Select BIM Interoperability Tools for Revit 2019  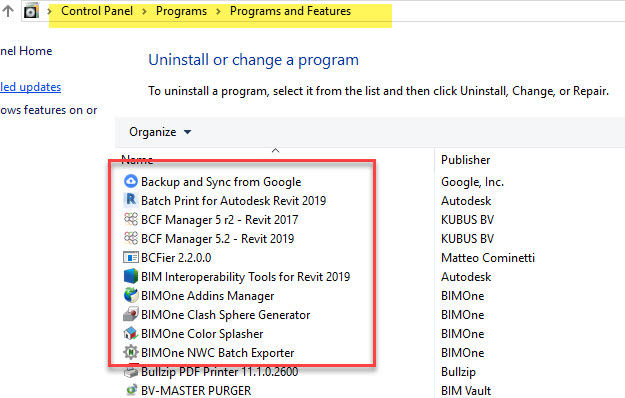[245, 276]
